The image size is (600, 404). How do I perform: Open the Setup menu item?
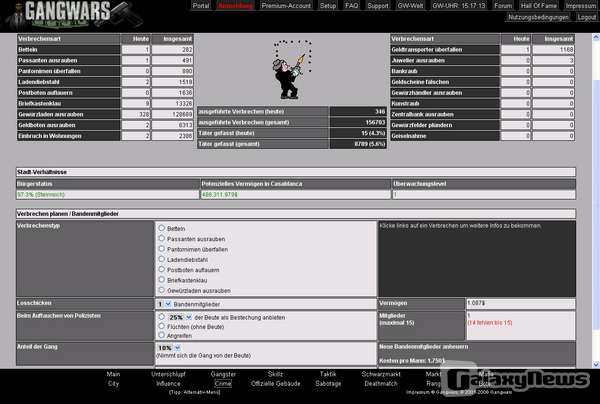coord(328,6)
